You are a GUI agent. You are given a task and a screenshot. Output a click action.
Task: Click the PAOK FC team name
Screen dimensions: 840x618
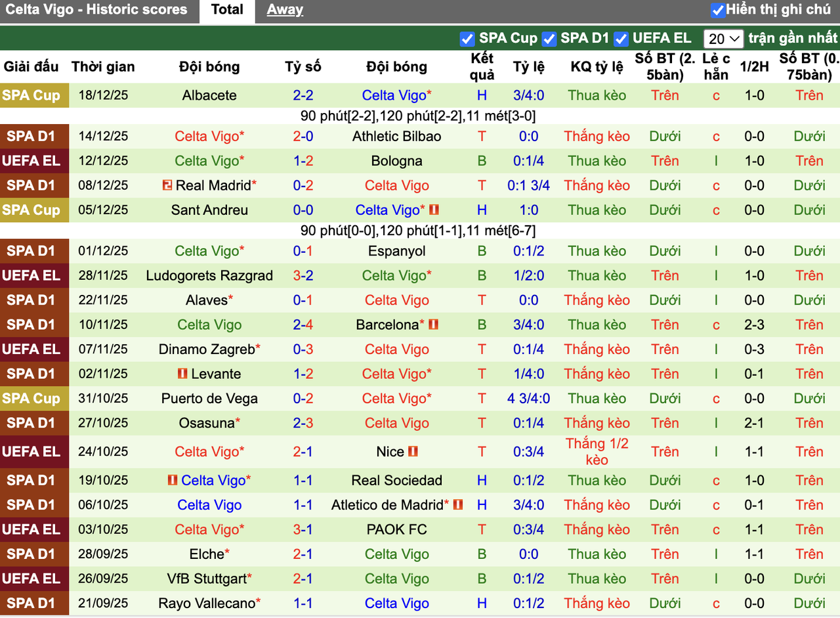pyautogui.click(x=396, y=529)
